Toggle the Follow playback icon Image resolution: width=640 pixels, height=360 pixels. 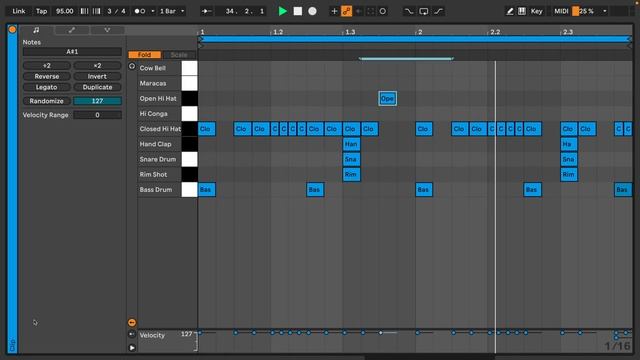pos(207,11)
